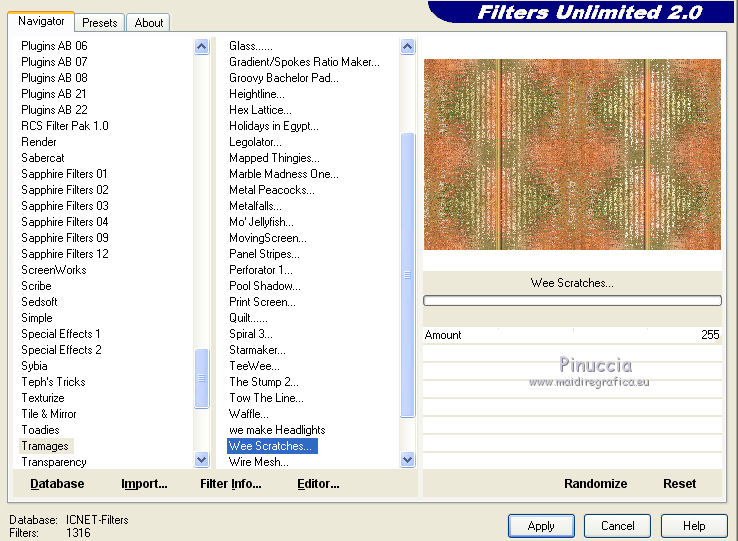
Task: Choose Wee Scratches... filter
Action: [272, 446]
